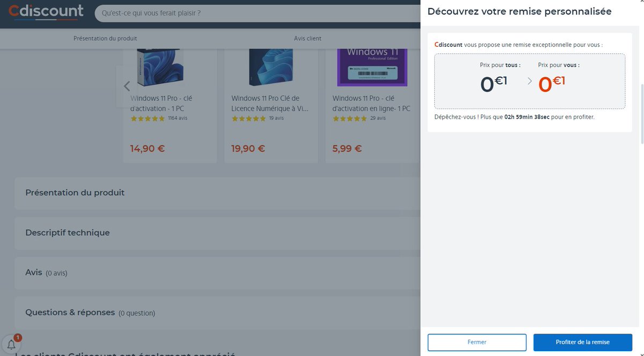The image size is (644, 356).
Task: Click the 1164 avis star rating
Action: 159,118
